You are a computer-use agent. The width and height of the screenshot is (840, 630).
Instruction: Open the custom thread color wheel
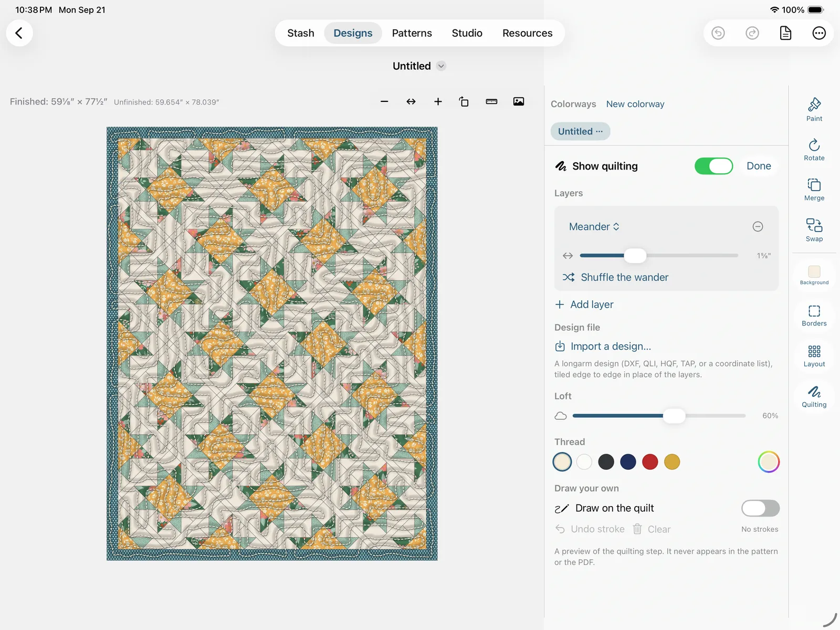[769, 462]
